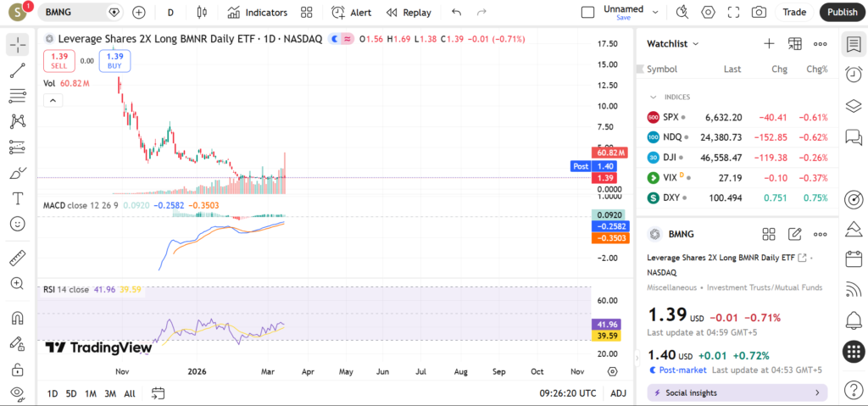Click the BUY 1.39 button

114,60
